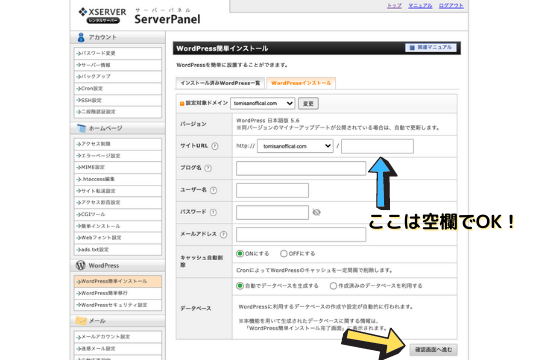Click the 変更 button

point(308,103)
